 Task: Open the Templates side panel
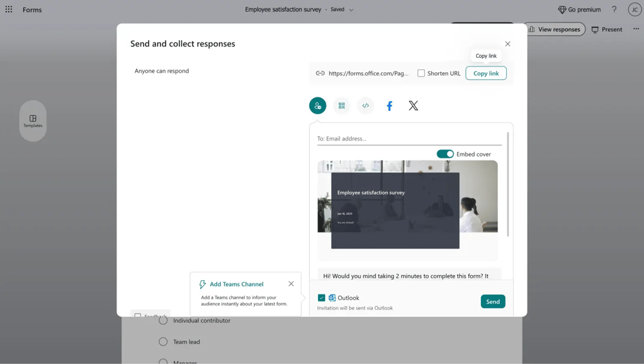coord(33,121)
